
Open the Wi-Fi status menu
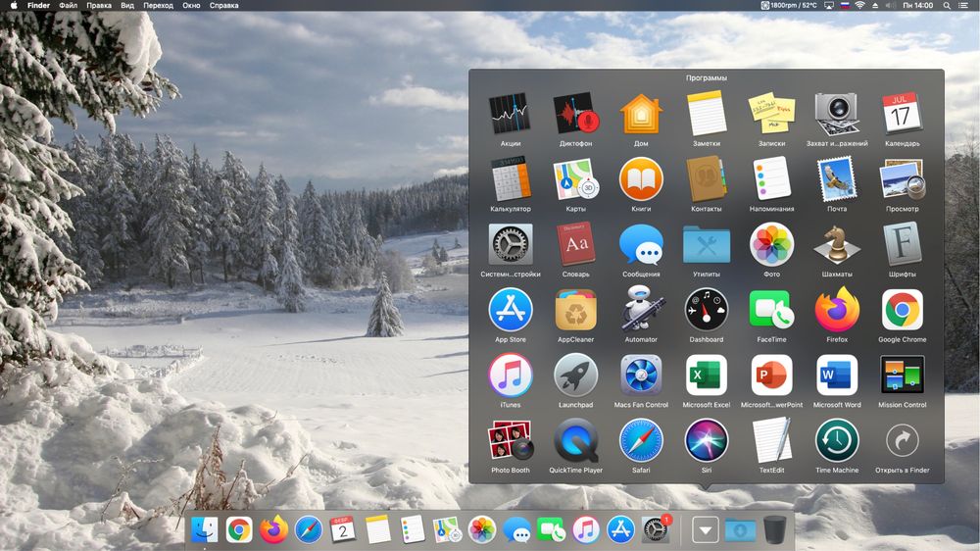(x=860, y=6)
